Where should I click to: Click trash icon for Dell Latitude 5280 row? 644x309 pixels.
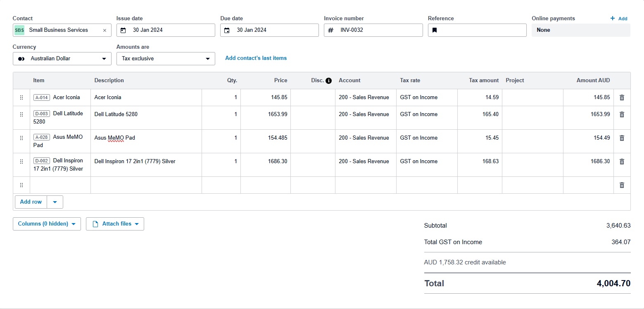click(622, 114)
